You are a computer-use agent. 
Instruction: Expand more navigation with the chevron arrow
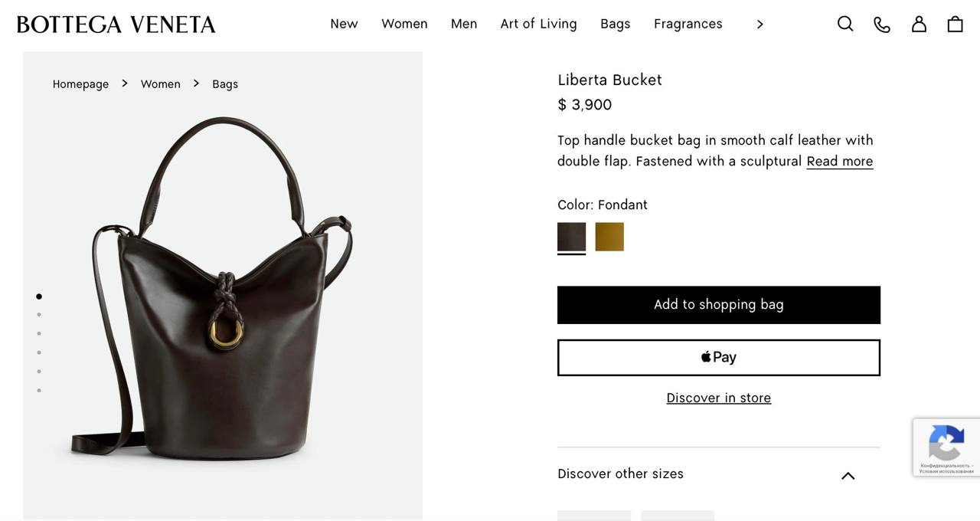click(759, 24)
